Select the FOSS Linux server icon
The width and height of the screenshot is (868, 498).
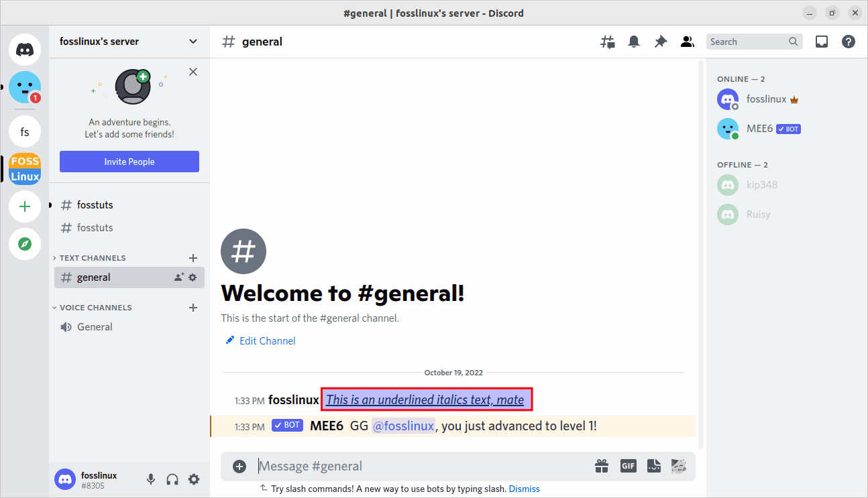pyautogui.click(x=25, y=169)
